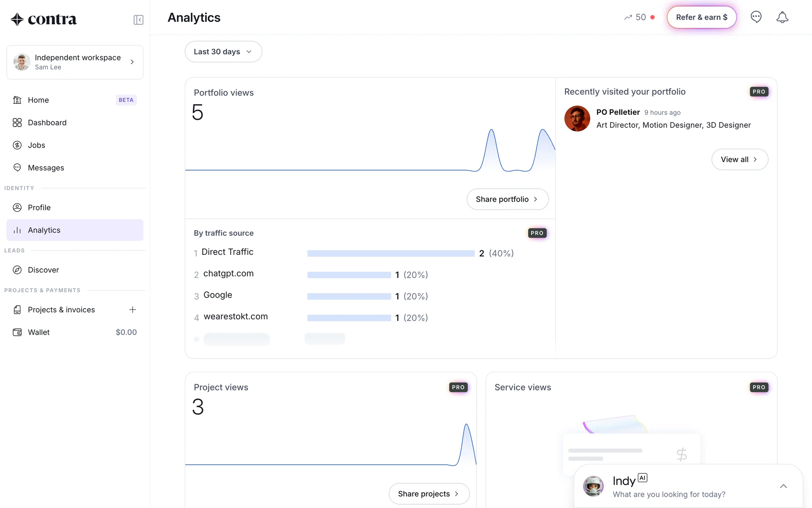Click View all recent visitors
The image size is (812, 508).
[x=739, y=160]
